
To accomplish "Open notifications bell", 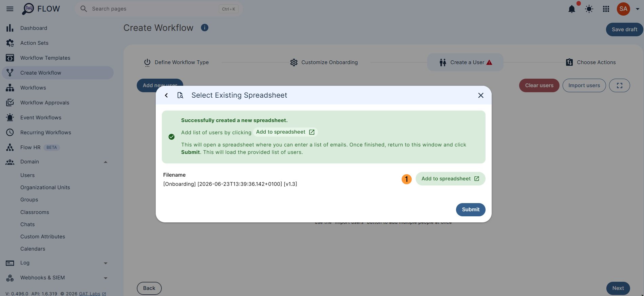I will (x=572, y=9).
